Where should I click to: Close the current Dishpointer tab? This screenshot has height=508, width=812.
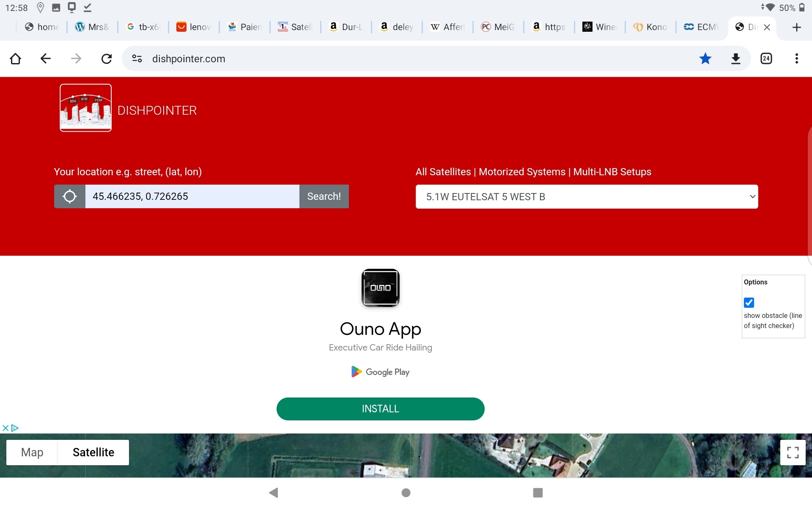[767, 27]
